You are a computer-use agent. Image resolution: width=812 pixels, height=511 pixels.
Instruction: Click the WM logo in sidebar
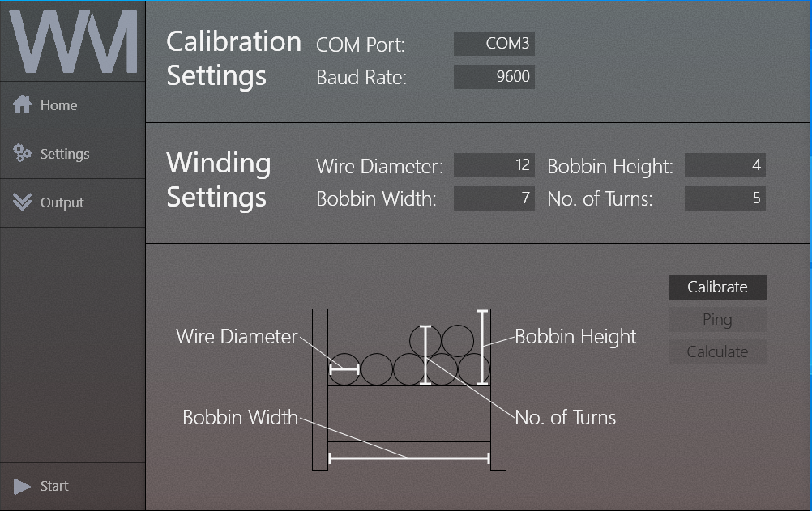click(x=73, y=42)
